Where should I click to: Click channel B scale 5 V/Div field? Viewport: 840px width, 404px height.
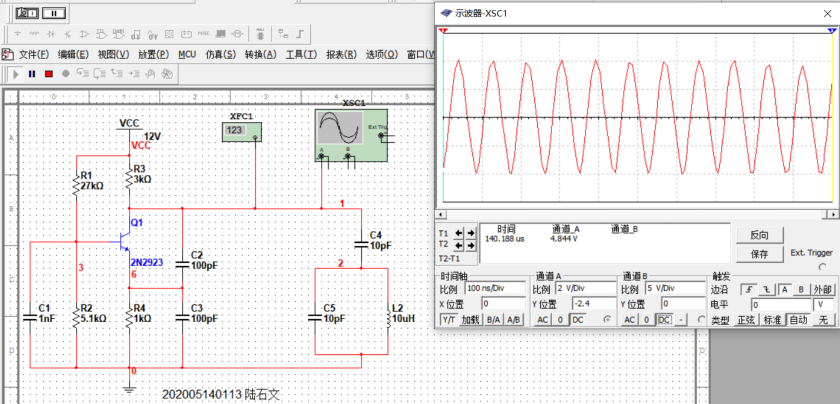pos(675,288)
